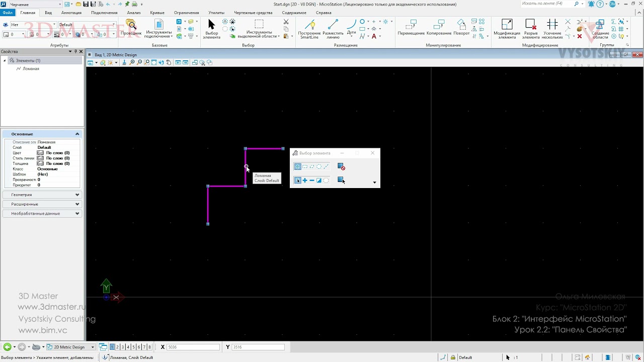Activate the Построение SmartLine tool
Screen dimensions: 644x362
pos(309,29)
